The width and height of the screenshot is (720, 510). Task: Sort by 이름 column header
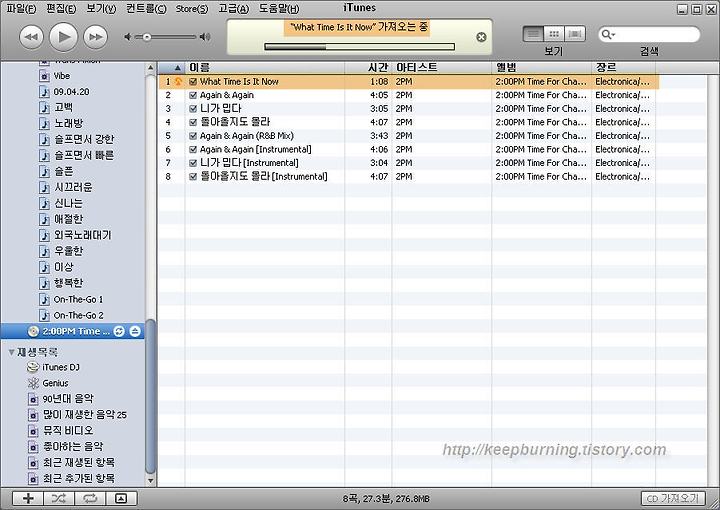(264, 68)
